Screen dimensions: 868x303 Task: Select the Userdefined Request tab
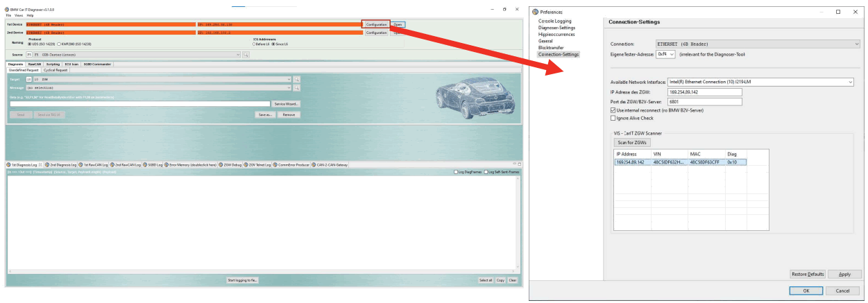click(24, 70)
